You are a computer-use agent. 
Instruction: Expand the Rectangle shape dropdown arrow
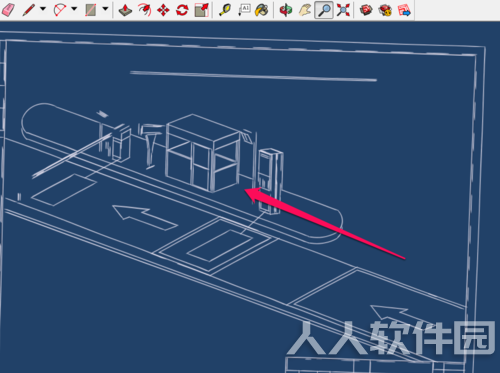(x=105, y=9)
